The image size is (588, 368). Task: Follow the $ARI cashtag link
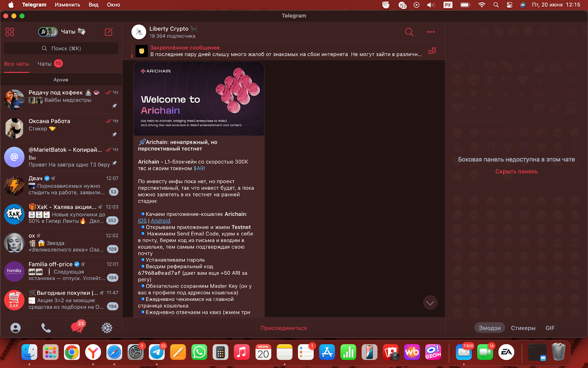(199, 168)
